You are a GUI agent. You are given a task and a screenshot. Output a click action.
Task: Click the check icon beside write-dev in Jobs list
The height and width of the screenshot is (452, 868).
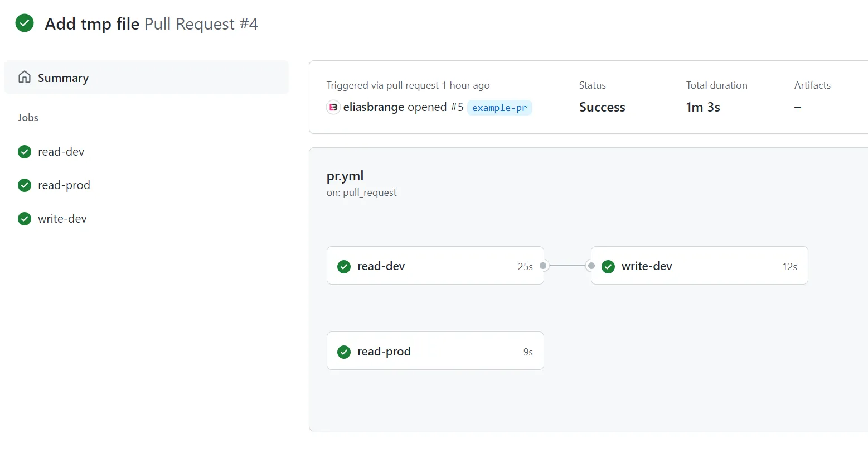(x=24, y=218)
